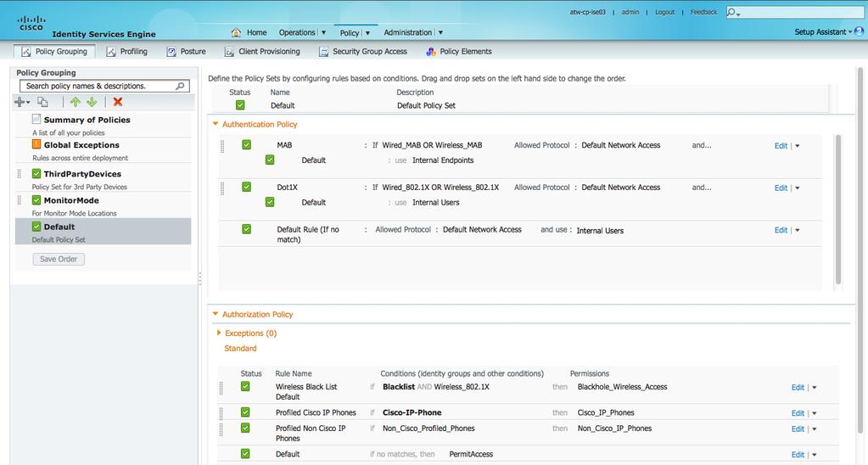Click drag handle of Wireless Black List rule
Image resolution: width=868 pixels, height=465 pixels.
coord(221,388)
